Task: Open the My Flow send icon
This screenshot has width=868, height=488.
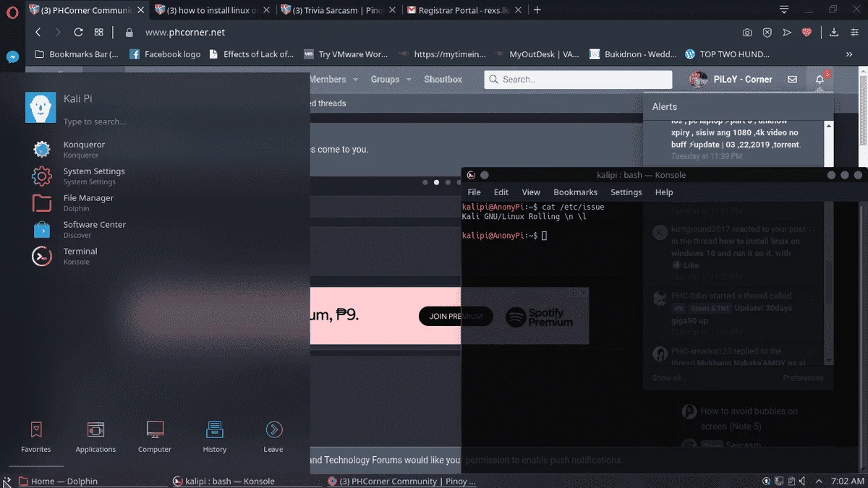Action: [x=788, y=33]
